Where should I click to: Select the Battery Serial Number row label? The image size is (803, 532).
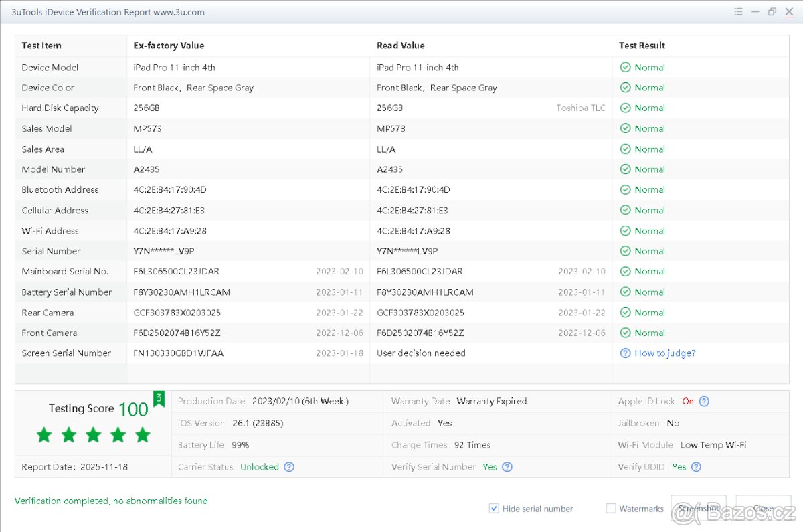tap(67, 292)
